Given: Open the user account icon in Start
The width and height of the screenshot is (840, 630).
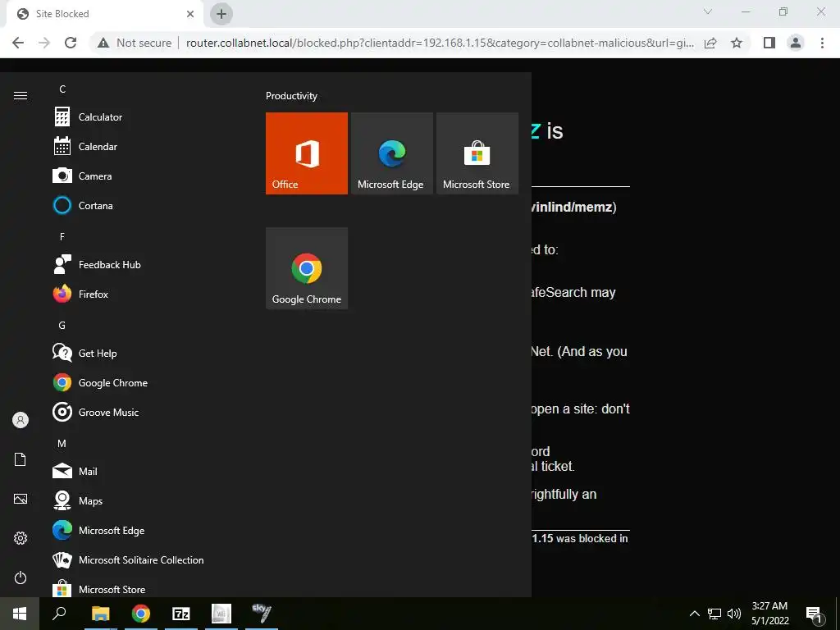Looking at the screenshot, I should coord(21,420).
